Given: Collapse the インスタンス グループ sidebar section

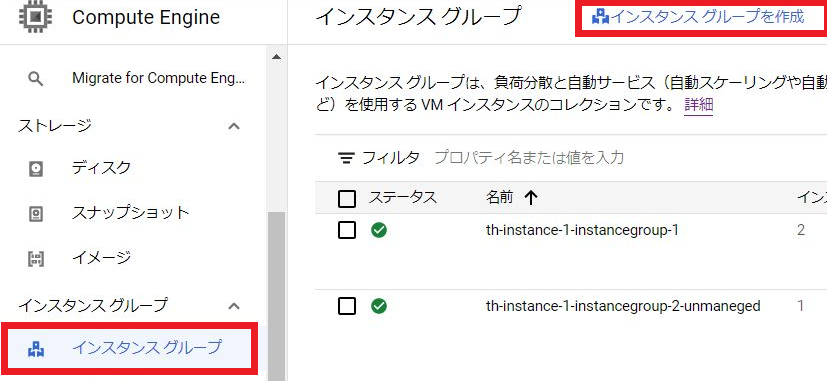Looking at the screenshot, I should click(234, 306).
